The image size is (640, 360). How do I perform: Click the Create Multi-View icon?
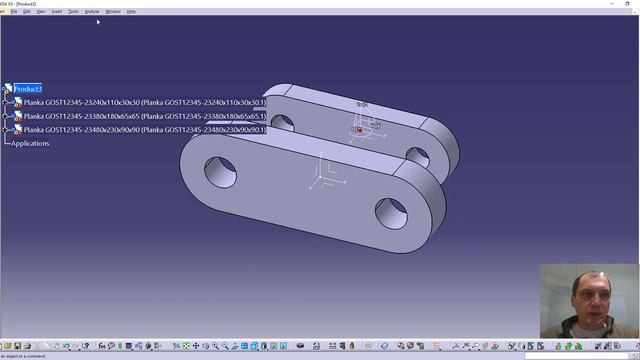point(244,346)
